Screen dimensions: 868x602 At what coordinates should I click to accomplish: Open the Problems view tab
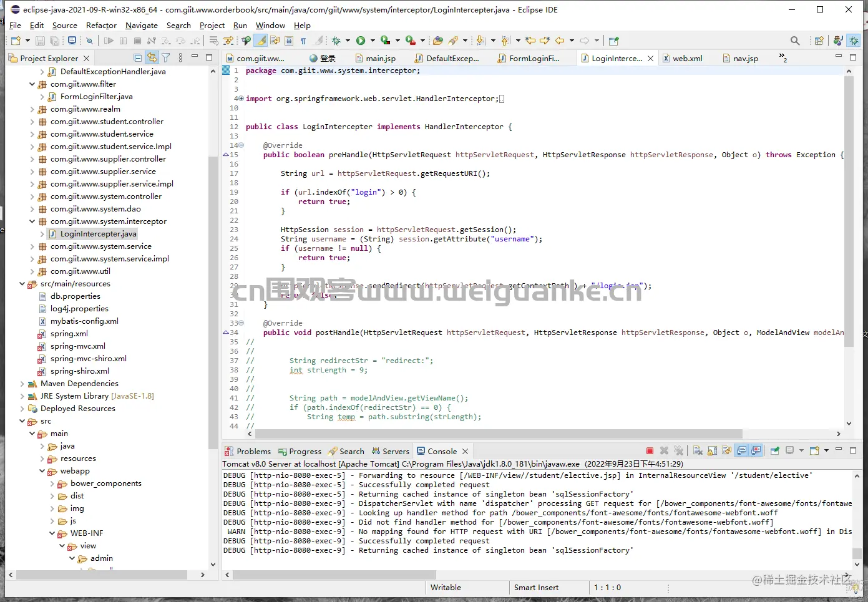[x=248, y=451]
